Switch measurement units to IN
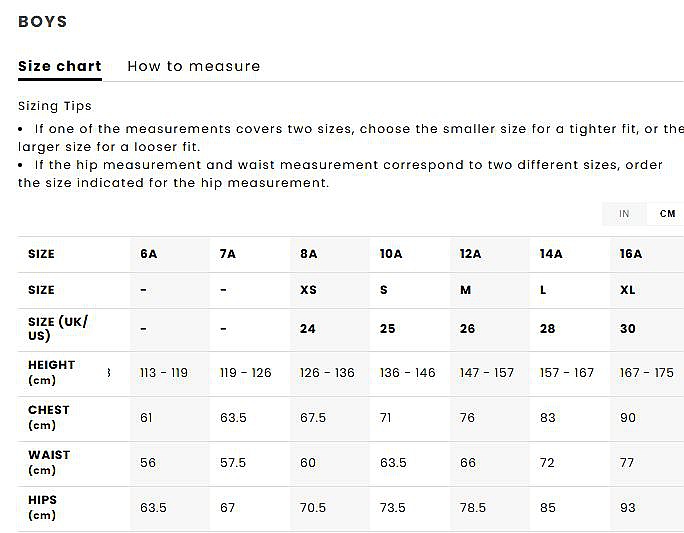This screenshot has width=684, height=533. tap(624, 214)
